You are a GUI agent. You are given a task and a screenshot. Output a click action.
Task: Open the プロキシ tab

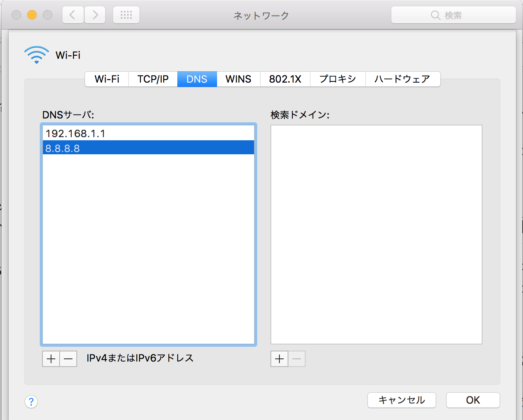pos(337,79)
